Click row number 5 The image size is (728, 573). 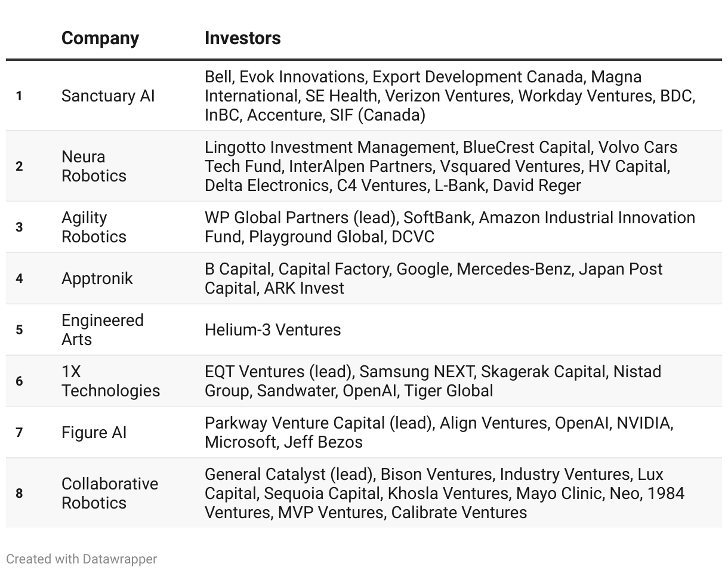click(x=19, y=329)
